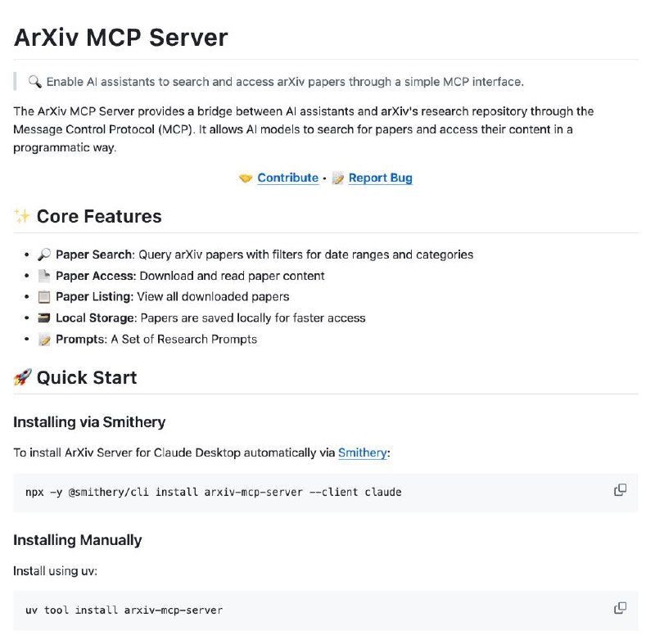Viewport: 655px width, 644px height.
Task: Click the Installing via Smithery heading
Action: tap(89, 422)
